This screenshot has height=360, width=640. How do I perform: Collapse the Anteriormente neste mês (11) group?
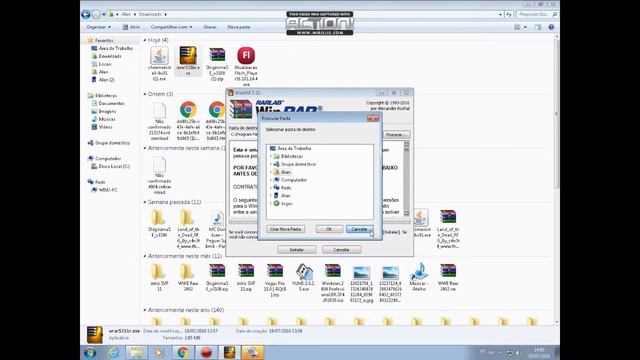[145, 256]
